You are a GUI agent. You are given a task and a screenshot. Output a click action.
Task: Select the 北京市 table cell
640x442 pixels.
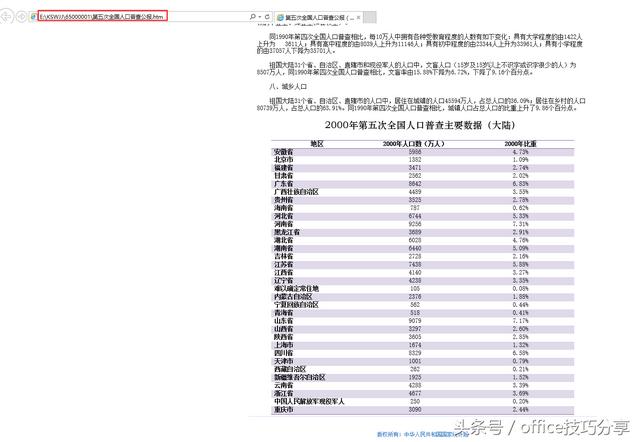(x=283, y=160)
